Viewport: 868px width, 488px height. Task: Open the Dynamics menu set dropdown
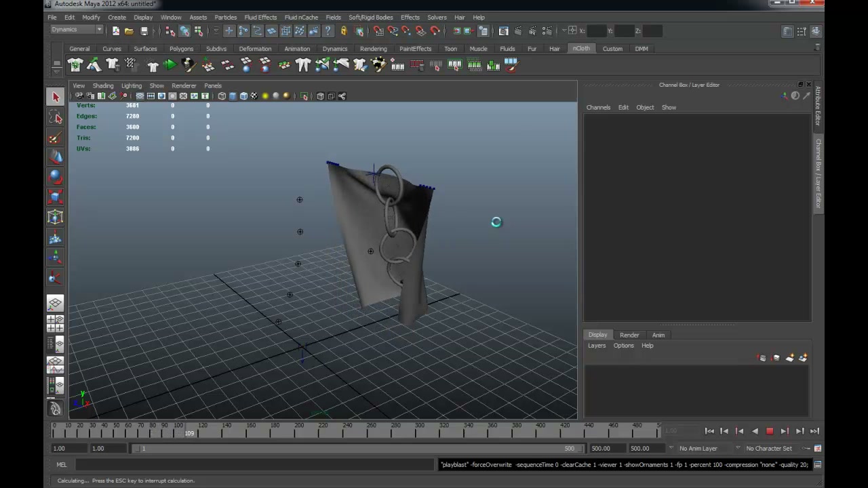point(77,30)
